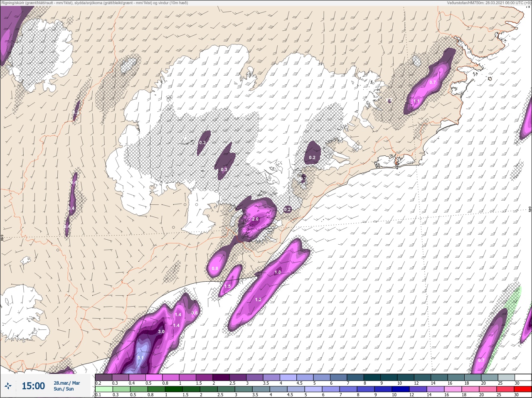Click the 1.5 precipitation value near the coast
The image size is (532, 398).
pyautogui.click(x=227, y=286)
